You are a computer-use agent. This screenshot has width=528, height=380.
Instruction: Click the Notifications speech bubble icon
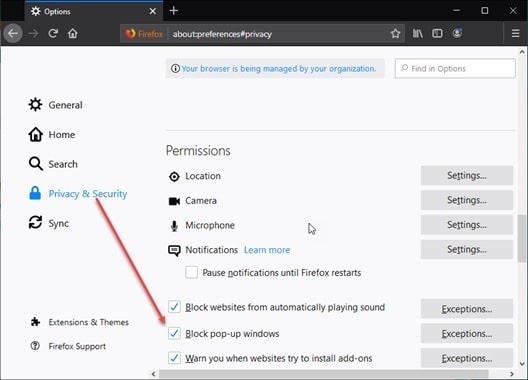174,251
